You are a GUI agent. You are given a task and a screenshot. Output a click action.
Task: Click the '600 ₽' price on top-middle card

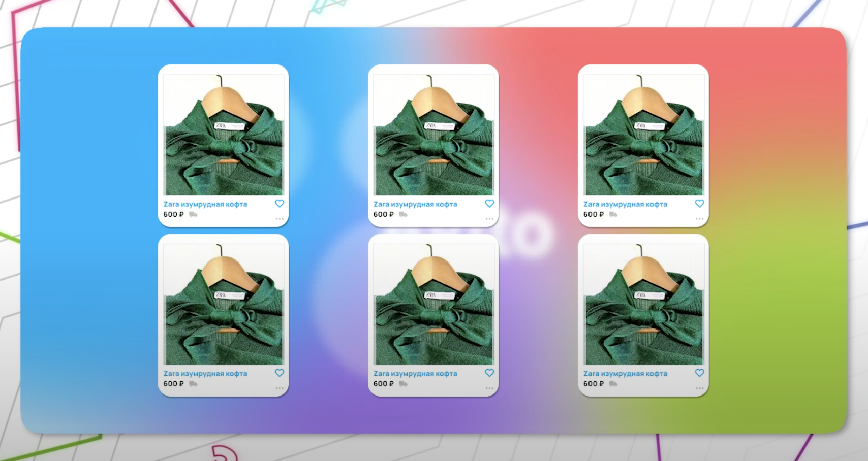click(383, 214)
